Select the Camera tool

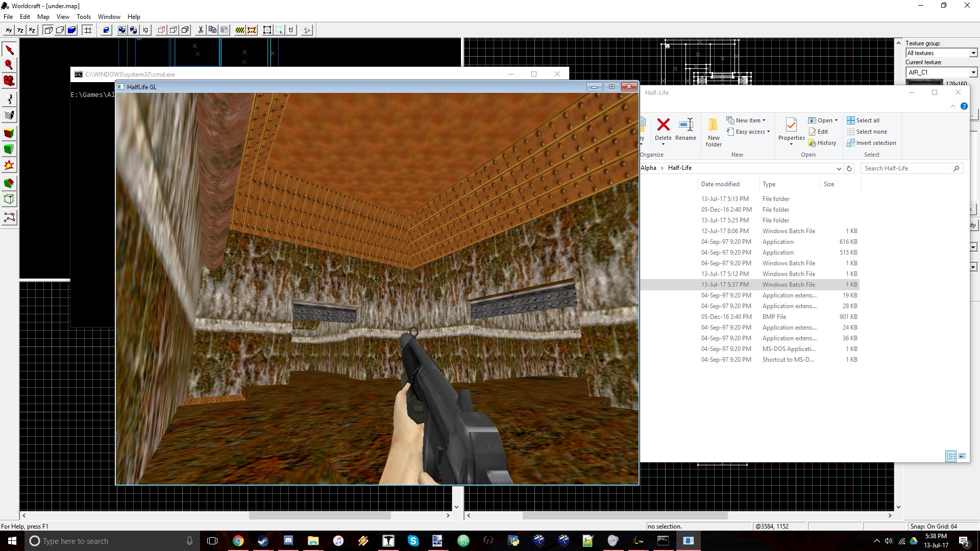tap(9, 81)
